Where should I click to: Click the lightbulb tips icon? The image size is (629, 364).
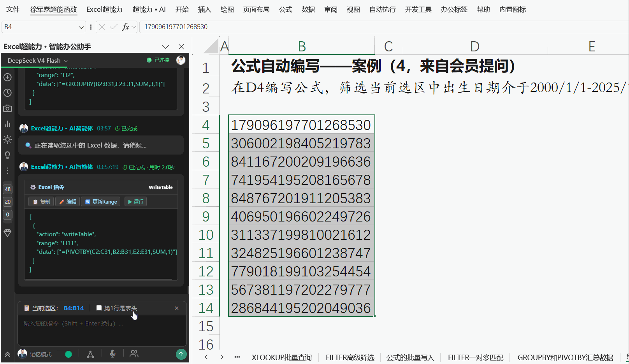pos(7,155)
